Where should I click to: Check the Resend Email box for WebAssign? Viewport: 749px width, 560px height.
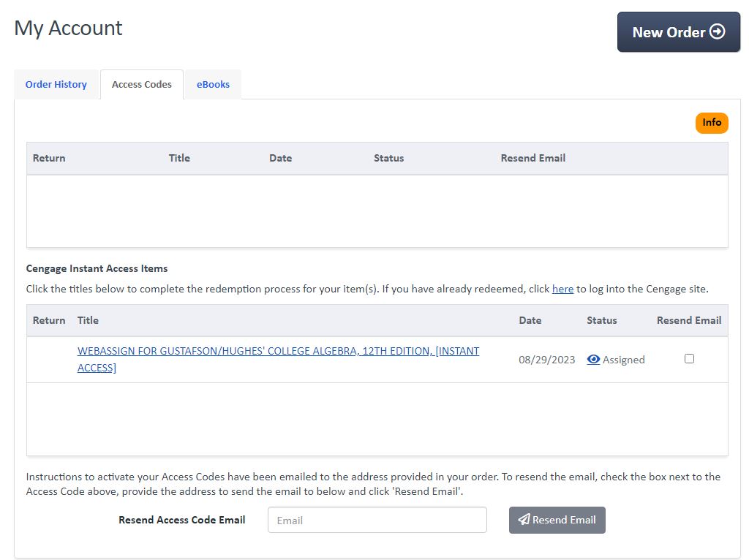(x=689, y=359)
